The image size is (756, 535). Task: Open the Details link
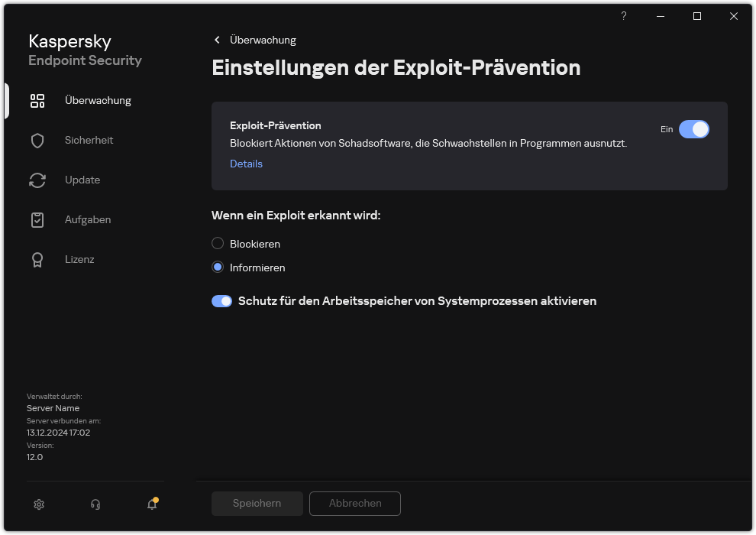(246, 164)
